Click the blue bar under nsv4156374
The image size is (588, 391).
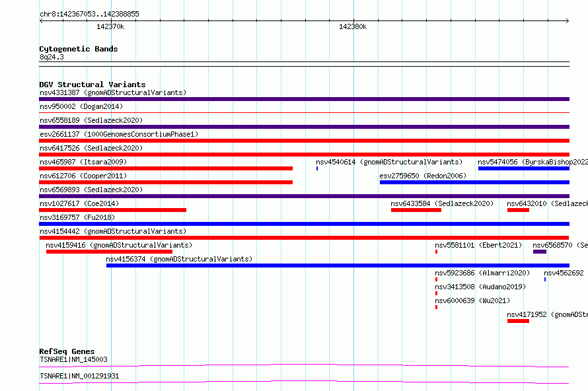[338, 266]
